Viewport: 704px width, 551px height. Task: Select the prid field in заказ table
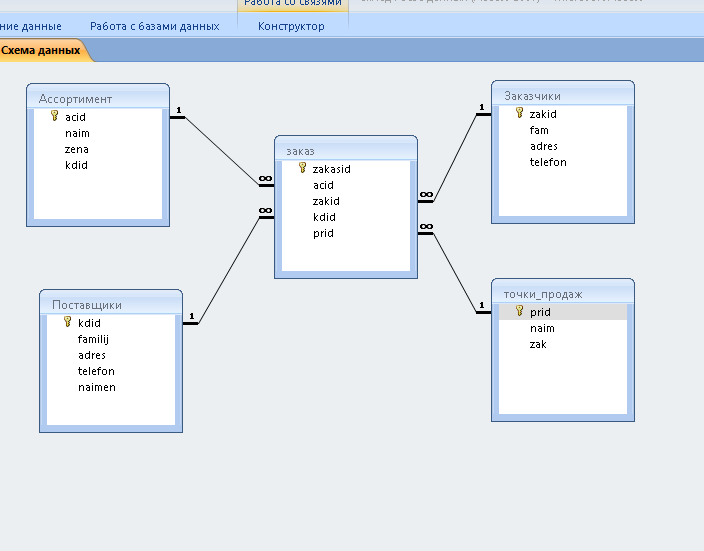pyautogui.click(x=346, y=233)
